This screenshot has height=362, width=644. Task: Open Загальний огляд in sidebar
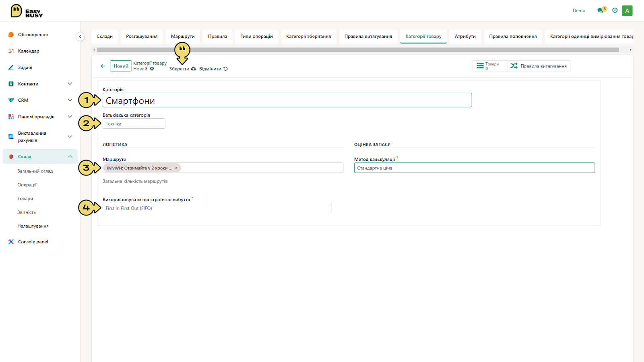point(35,171)
